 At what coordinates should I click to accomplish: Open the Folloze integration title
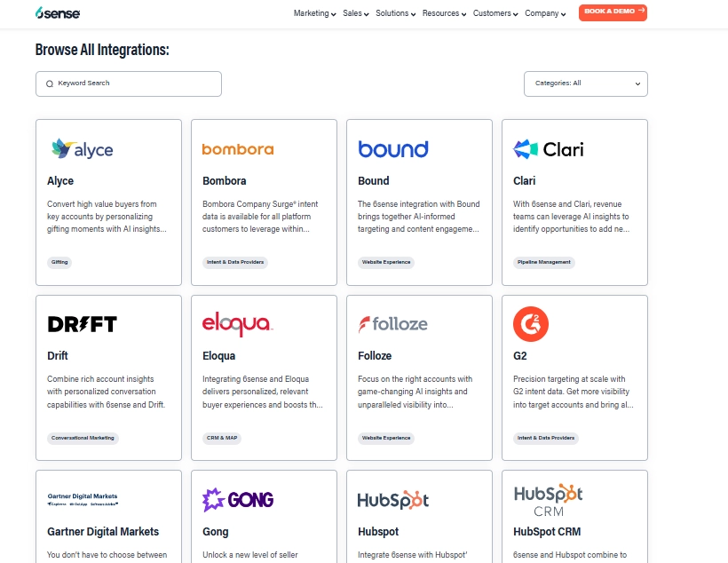[x=375, y=356]
